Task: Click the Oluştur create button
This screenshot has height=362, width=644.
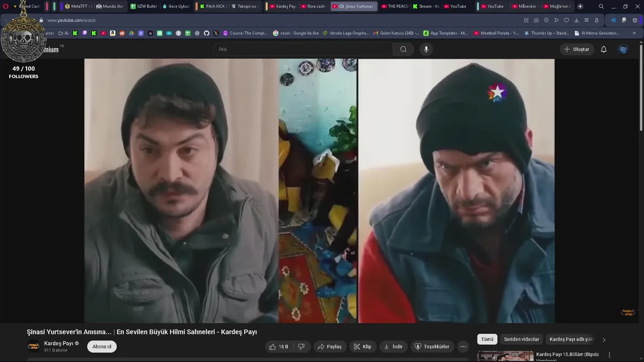Action: [577, 49]
